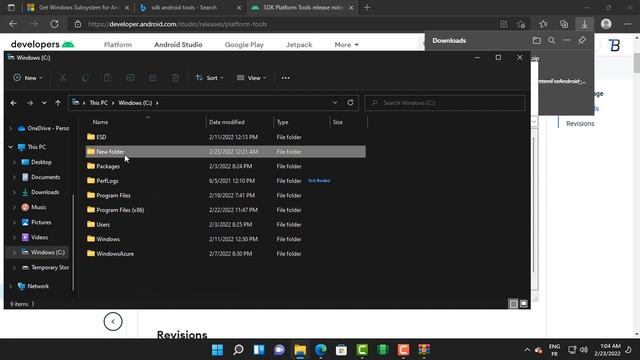Open Windows Start menu
640x360 pixels.
click(218, 350)
